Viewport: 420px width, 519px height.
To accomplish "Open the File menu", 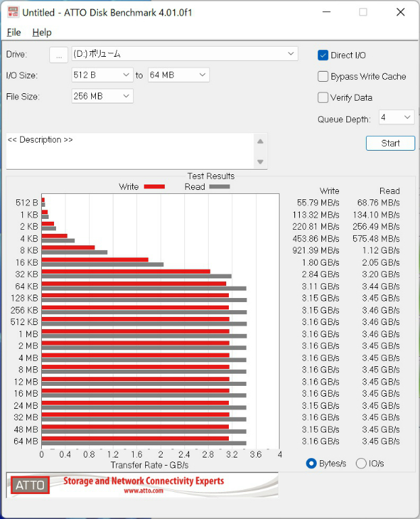I will (14, 32).
